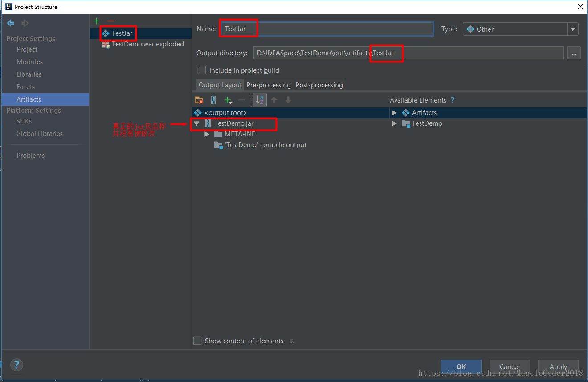Create a directory in the output layout
This screenshot has height=382, width=588.
(x=199, y=100)
